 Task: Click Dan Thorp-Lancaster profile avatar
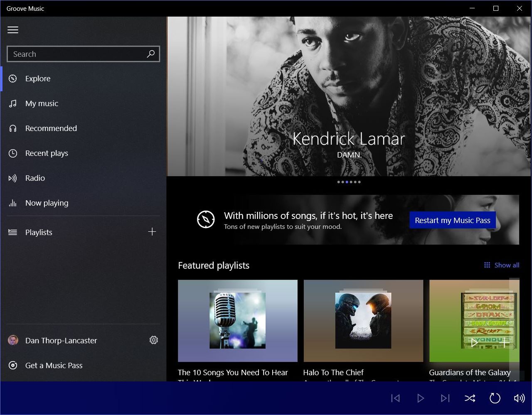click(13, 340)
